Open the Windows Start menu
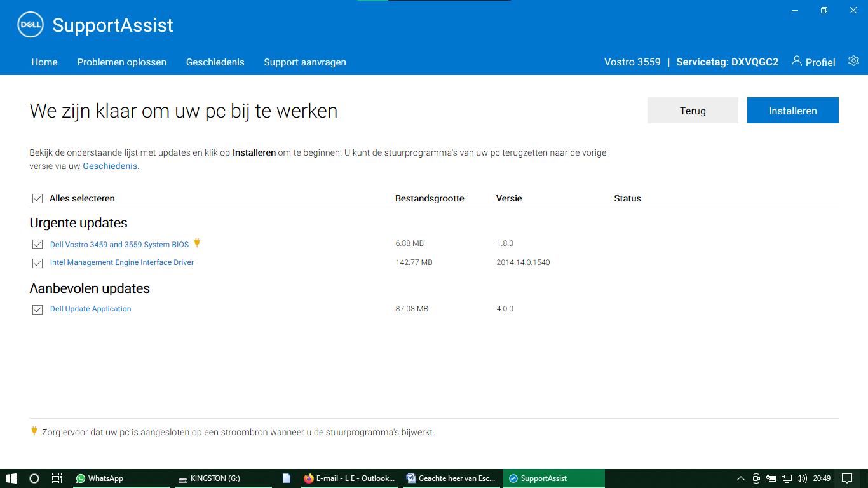 11,478
